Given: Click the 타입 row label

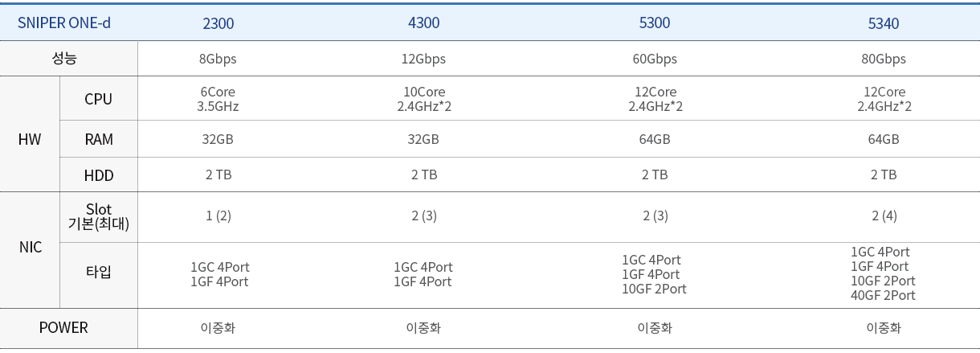Looking at the screenshot, I should [x=99, y=272].
